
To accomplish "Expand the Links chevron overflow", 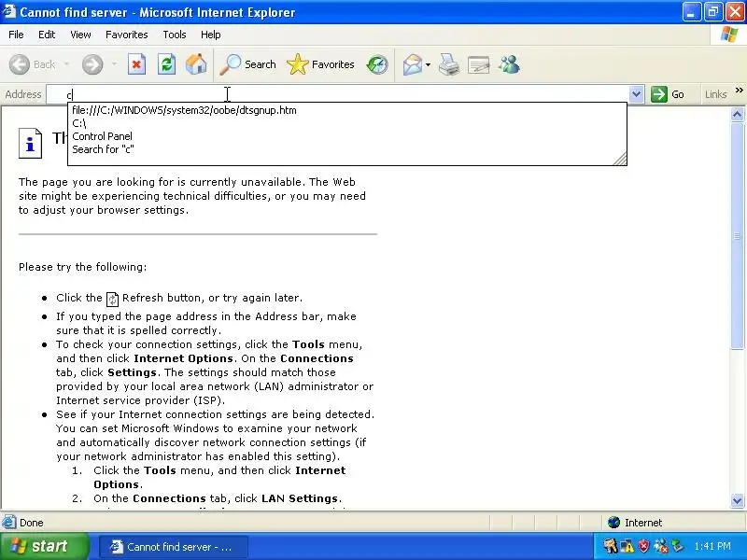I will pos(739,90).
